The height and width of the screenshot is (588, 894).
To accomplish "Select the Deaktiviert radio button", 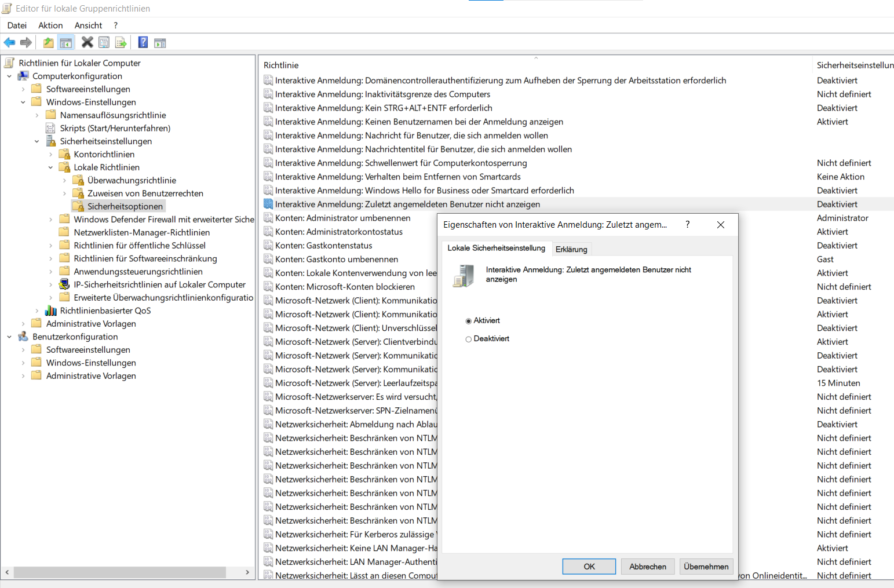I will (469, 339).
